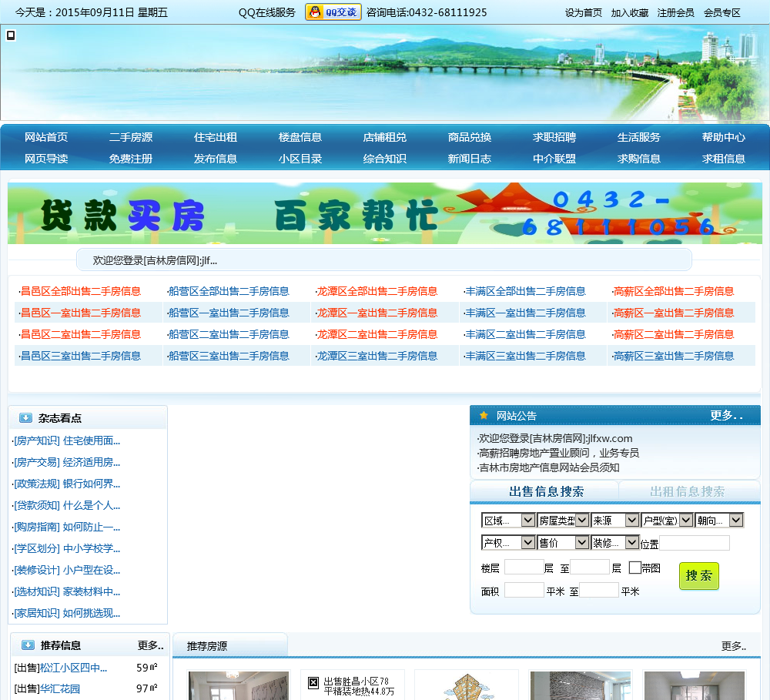
Task: Open 吉林市房地产信息网站会员须知 announcement
Action: [x=548, y=467]
